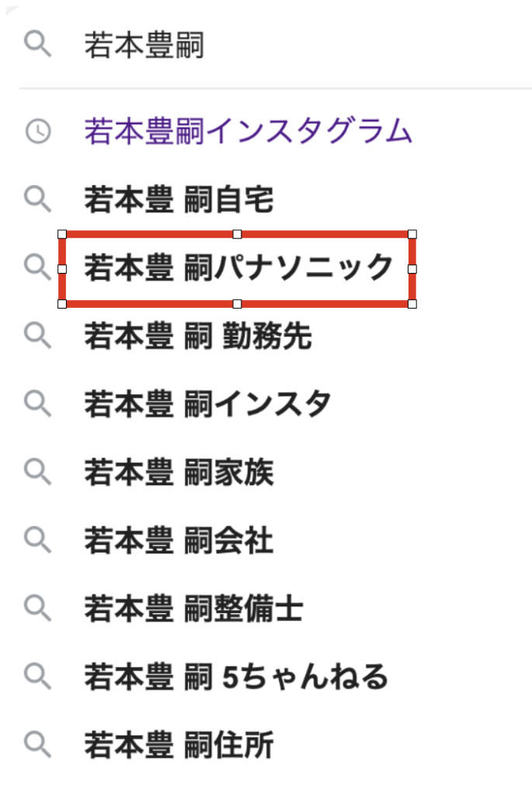Click the magnifier icon next to 嗣パナソニック
This screenshot has width=532, height=796.
(x=37, y=267)
